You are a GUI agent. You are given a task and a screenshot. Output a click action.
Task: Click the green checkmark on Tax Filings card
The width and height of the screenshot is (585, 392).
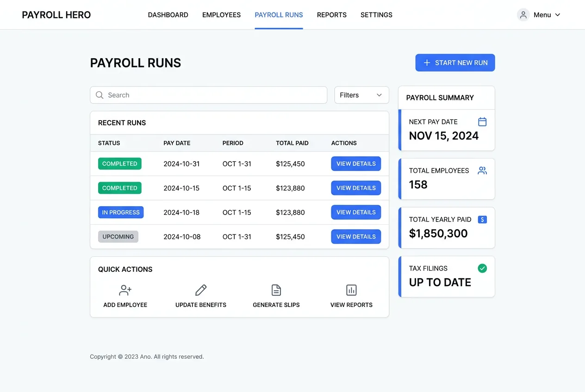point(482,268)
